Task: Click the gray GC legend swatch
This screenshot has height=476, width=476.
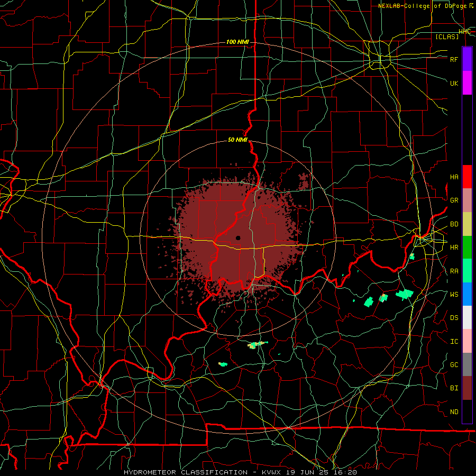Action: coord(467,364)
